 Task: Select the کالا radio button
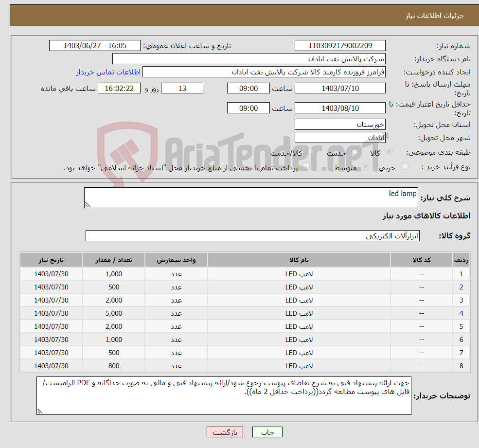(x=390, y=152)
